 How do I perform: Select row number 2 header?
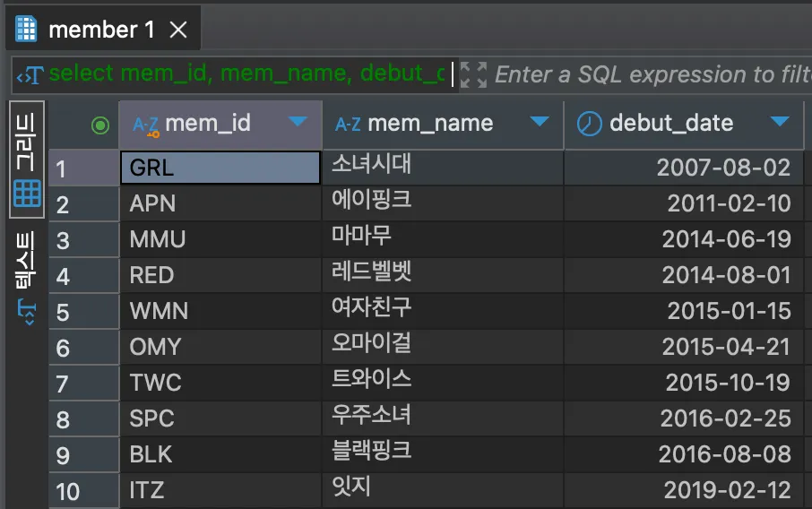click(84, 204)
